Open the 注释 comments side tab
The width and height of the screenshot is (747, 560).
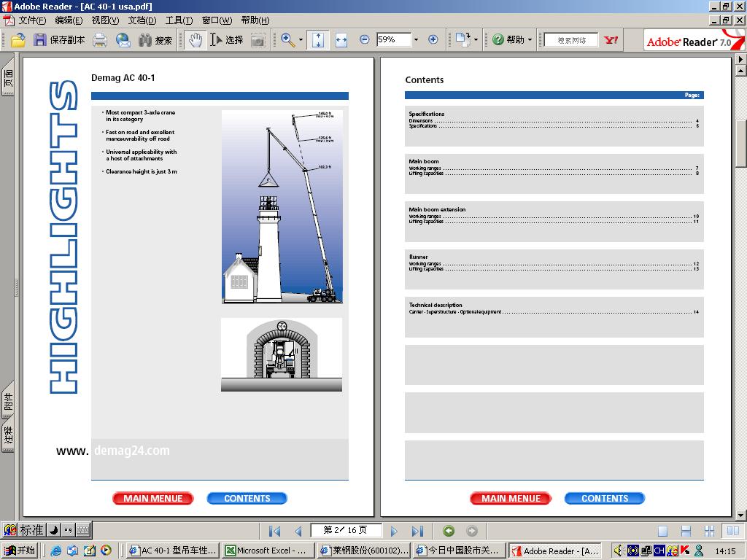coord(8,435)
